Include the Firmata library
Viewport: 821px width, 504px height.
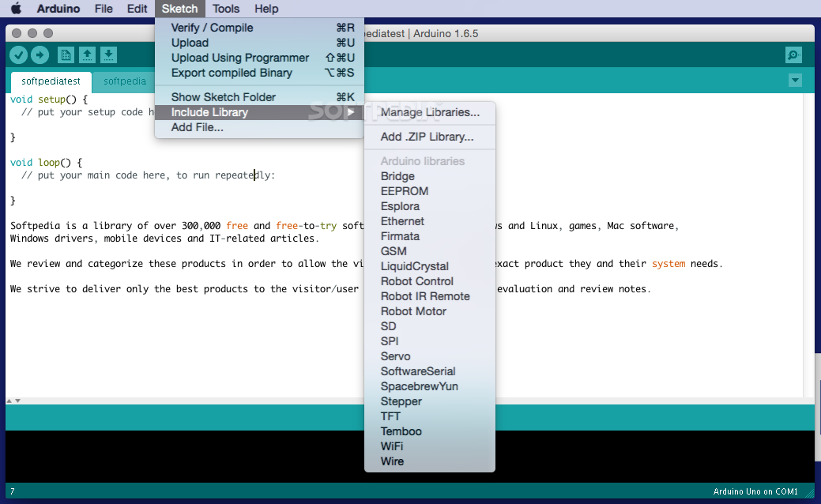click(429, 236)
